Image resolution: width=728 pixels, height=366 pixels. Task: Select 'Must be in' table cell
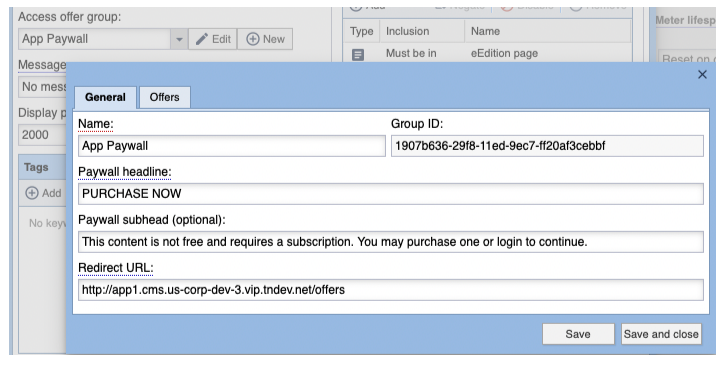(411, 53)
